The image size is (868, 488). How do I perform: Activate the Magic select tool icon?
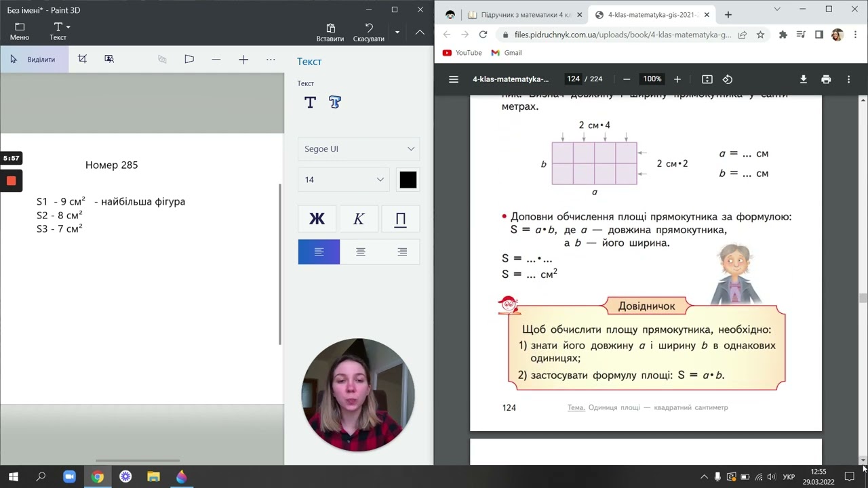109,60
